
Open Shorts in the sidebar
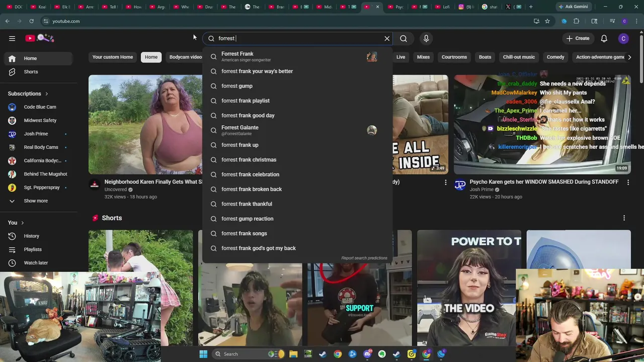39,72
